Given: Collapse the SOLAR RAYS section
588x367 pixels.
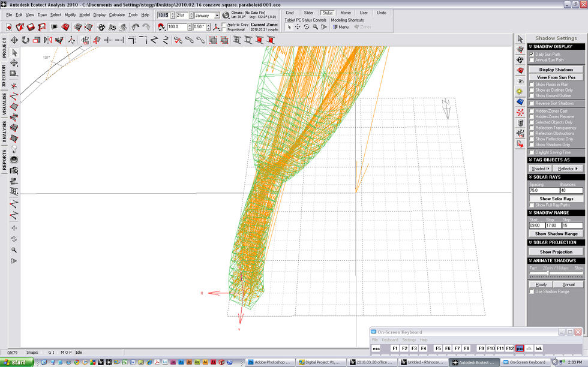Looking at the screenshot, I should click(x=556, y=177).
